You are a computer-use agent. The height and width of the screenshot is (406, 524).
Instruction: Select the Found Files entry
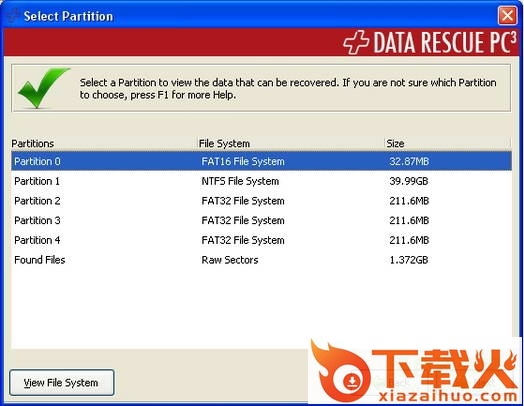click(261, 260)
